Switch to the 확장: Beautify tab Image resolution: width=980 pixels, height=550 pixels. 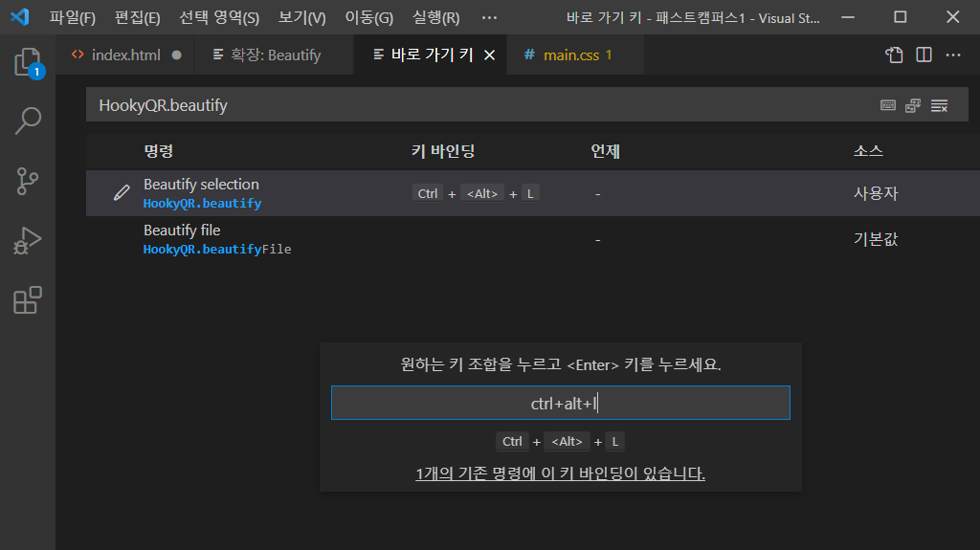pos(275,55)
